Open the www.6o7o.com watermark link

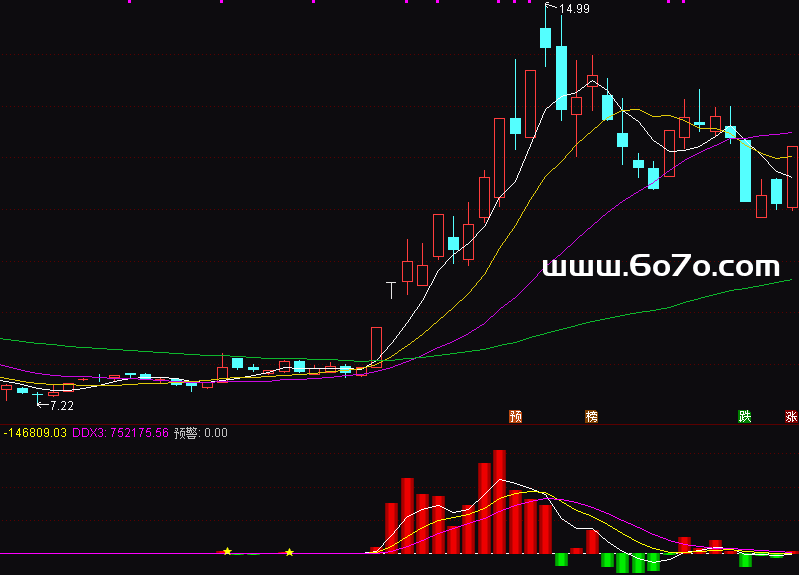tap(660, 267)
